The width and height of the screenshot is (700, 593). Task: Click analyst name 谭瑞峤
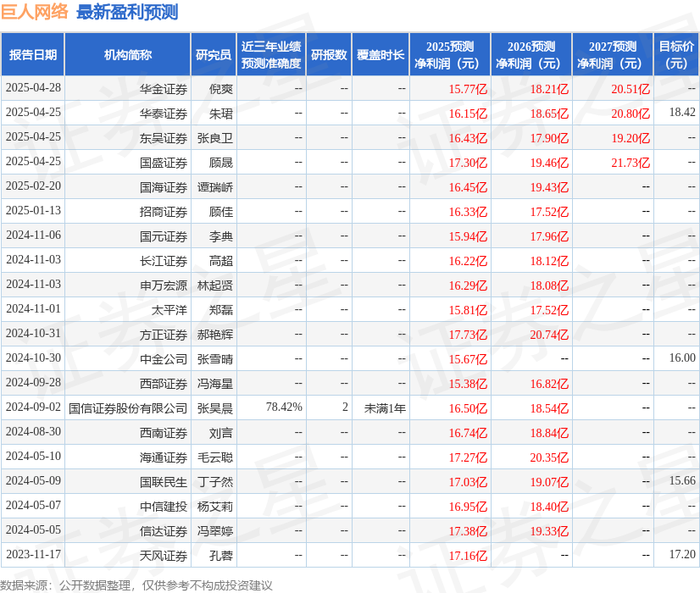[x=215, y=187]
